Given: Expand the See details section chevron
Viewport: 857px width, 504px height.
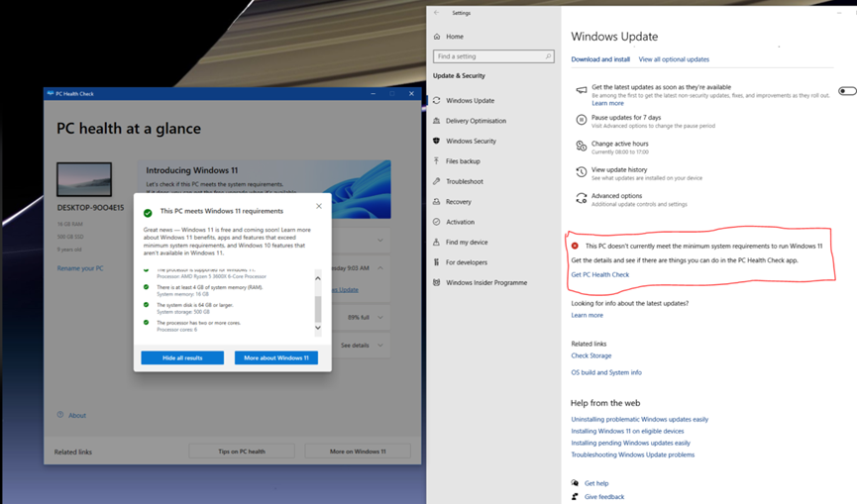Looking at the screenshot, I should [379, 346].
